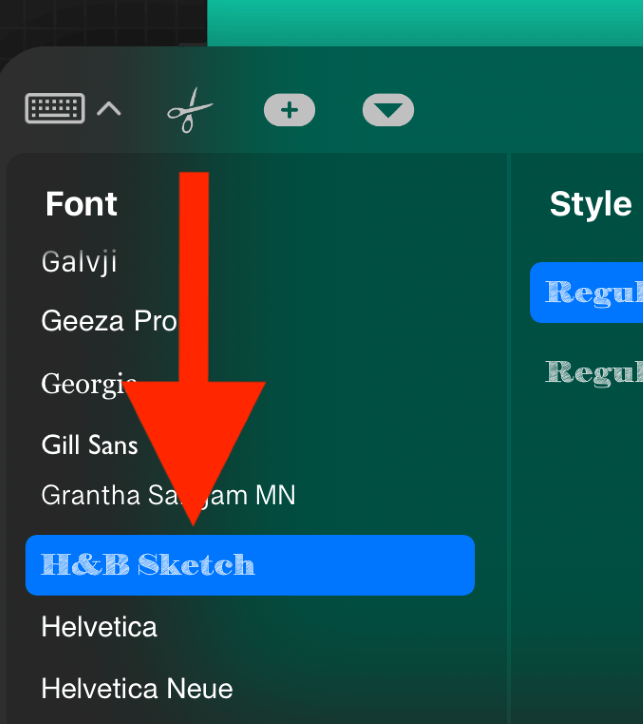This screenshot has height=724, width=643.
Task: Select the highlighted Regular style option
Action: (592, 292)
